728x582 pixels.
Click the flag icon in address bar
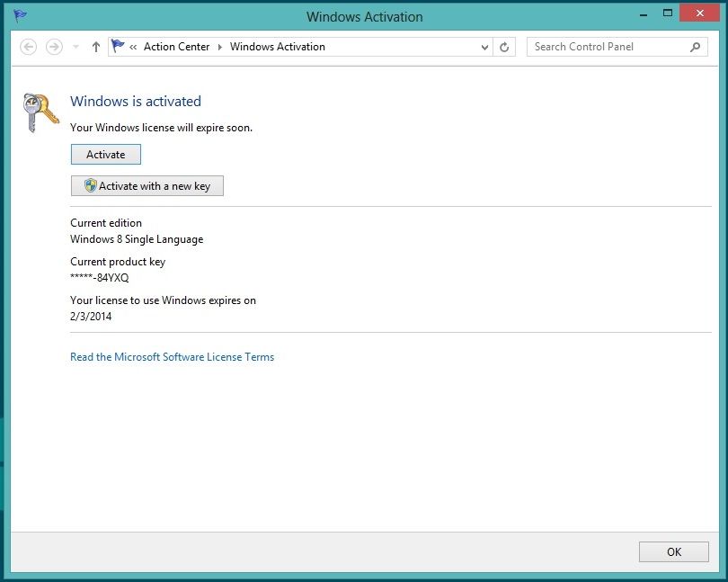[x=118, y=47]
